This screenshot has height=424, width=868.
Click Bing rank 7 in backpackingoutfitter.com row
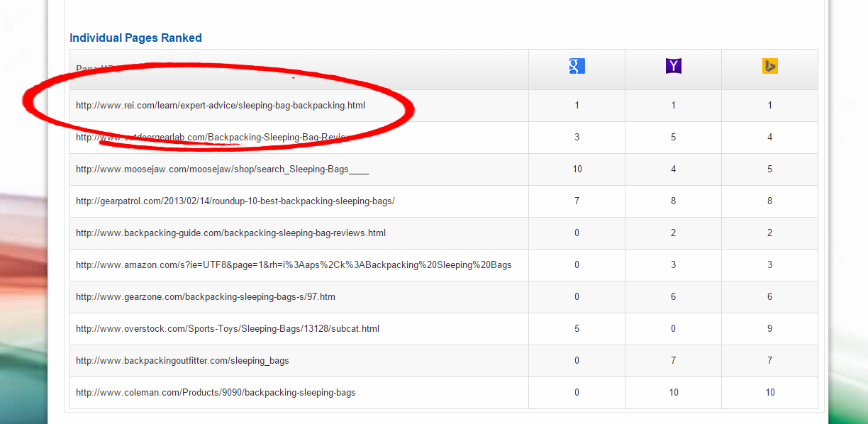click(x=770, y=361)
